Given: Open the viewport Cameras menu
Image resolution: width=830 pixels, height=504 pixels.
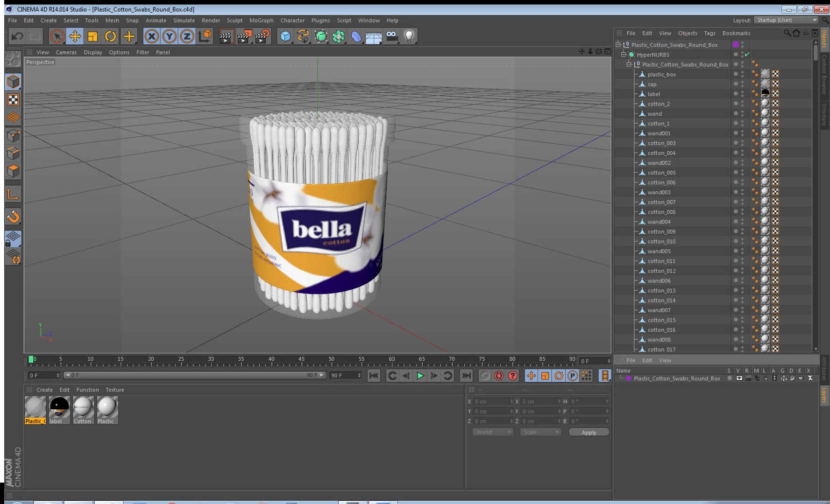Looking at the screenshot, I should (x=66, y=52).
